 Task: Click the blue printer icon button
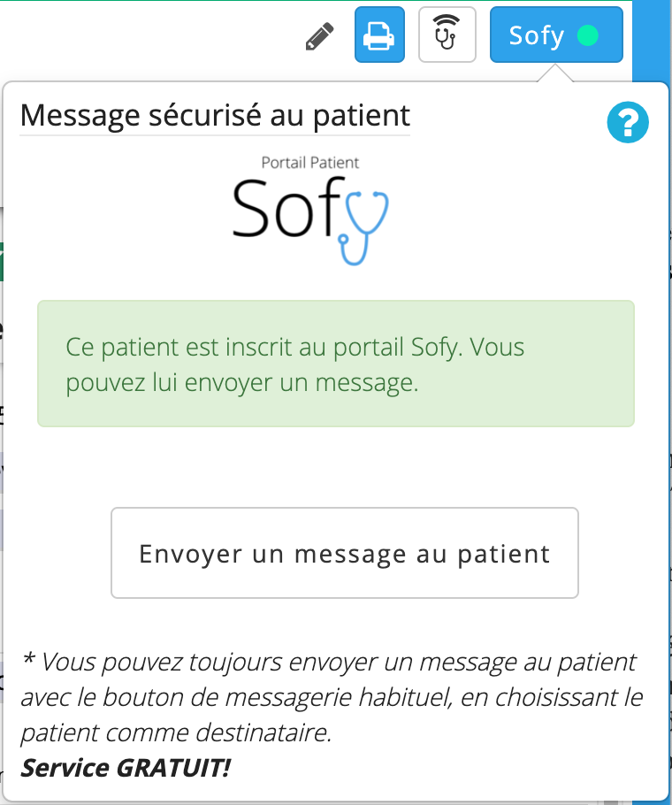point(379,34)
